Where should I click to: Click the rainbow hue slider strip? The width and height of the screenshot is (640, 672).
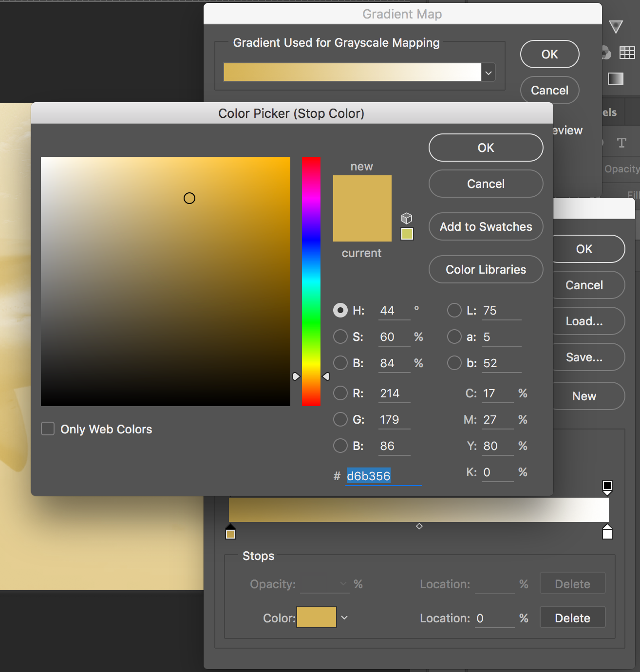coord(311,281)
